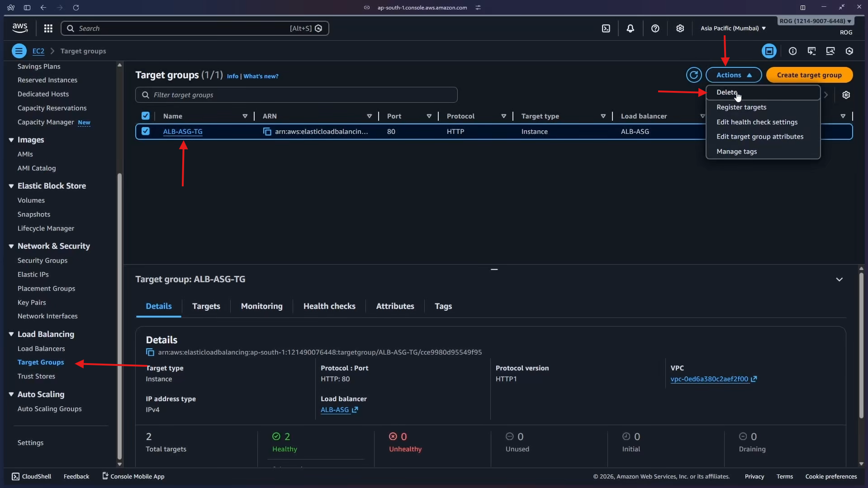This screenshot has height=488, width=868.
Task: Uncheck the ALB-ASG-TG row checkbox
Action: coord(145,131)
